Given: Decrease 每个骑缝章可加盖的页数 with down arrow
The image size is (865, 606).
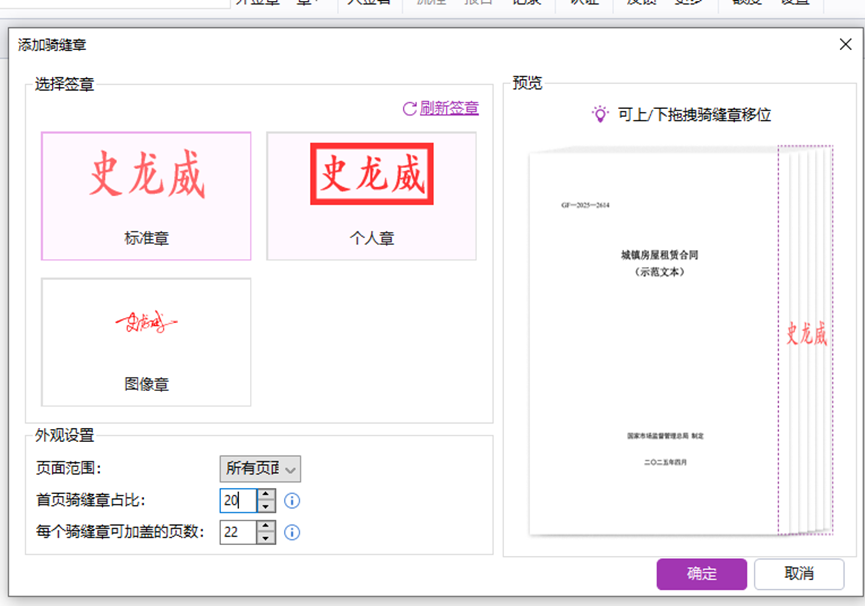Looking at the screenshot, I should (x=266, y=538).
